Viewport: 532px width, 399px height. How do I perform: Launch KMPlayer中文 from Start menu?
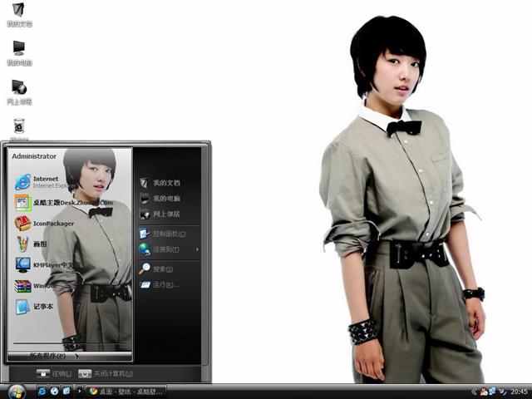click(x=44, y=264)
